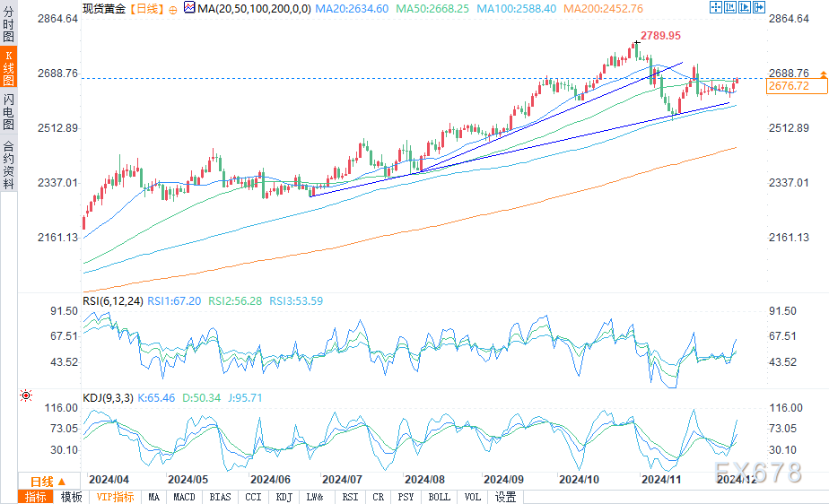The height and width of the screenshot is (504, 829).
Task: Switch to 闪电图 in left sidebar
Action: (8, 111)
